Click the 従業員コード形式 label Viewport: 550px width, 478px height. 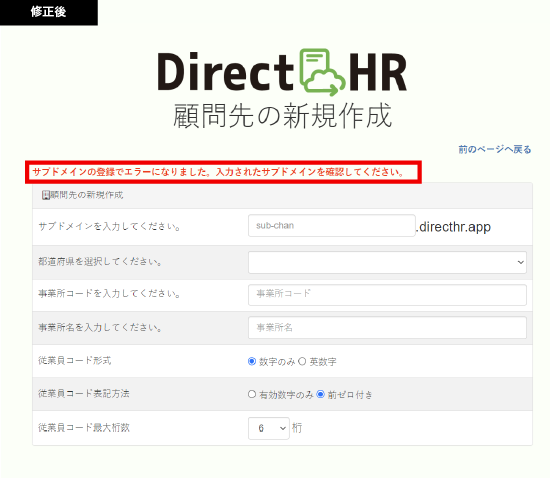point(75,361)
